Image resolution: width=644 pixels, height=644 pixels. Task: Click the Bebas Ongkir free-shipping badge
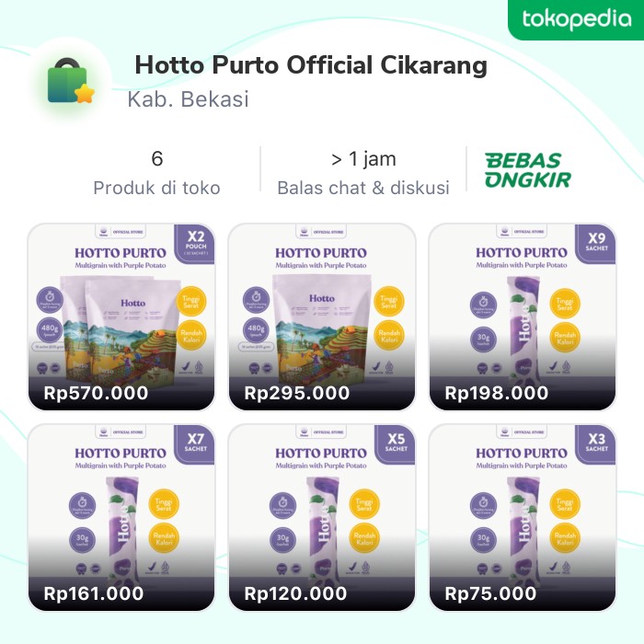tap(528, 170)
